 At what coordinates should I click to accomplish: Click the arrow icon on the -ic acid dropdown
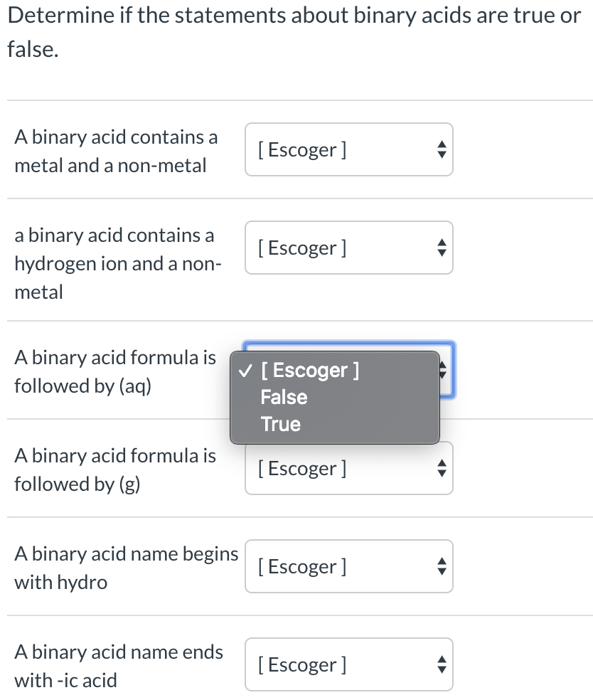(442, 664)
